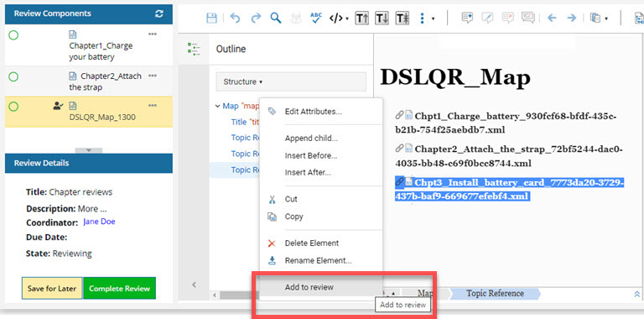This screenshot has width=644, height=319.
Task: Open the Jane Doe coordinator link
Action: [99, 222]
